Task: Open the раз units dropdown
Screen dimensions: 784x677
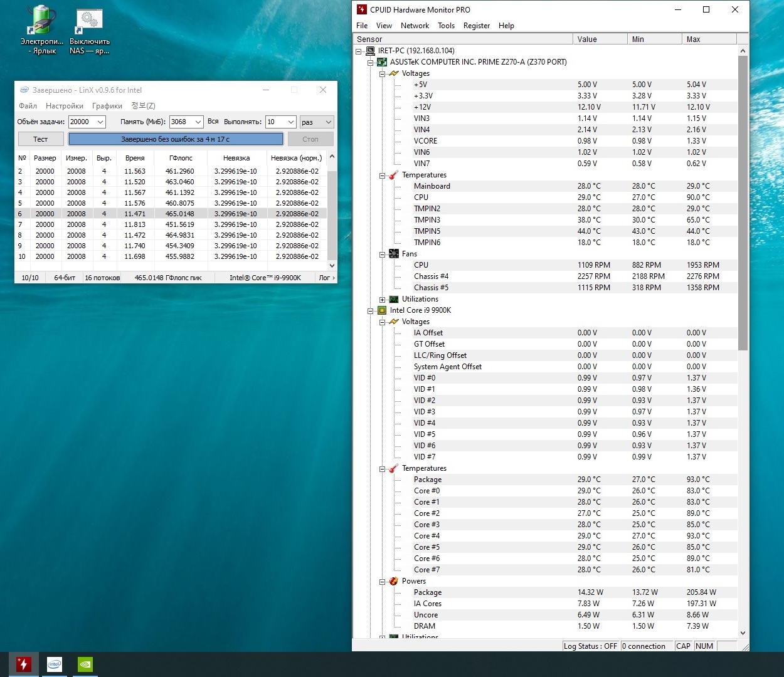Action: click(328, 122)
